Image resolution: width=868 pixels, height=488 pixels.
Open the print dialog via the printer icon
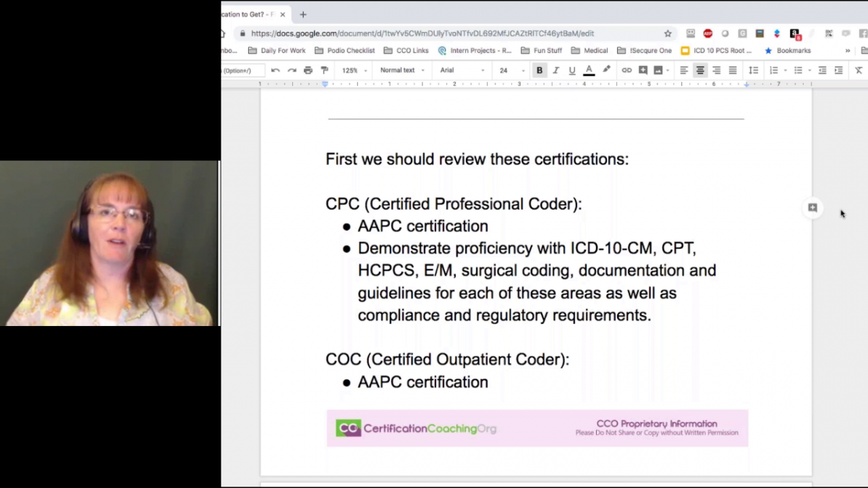pyautogui.click(x=308, y=69)
